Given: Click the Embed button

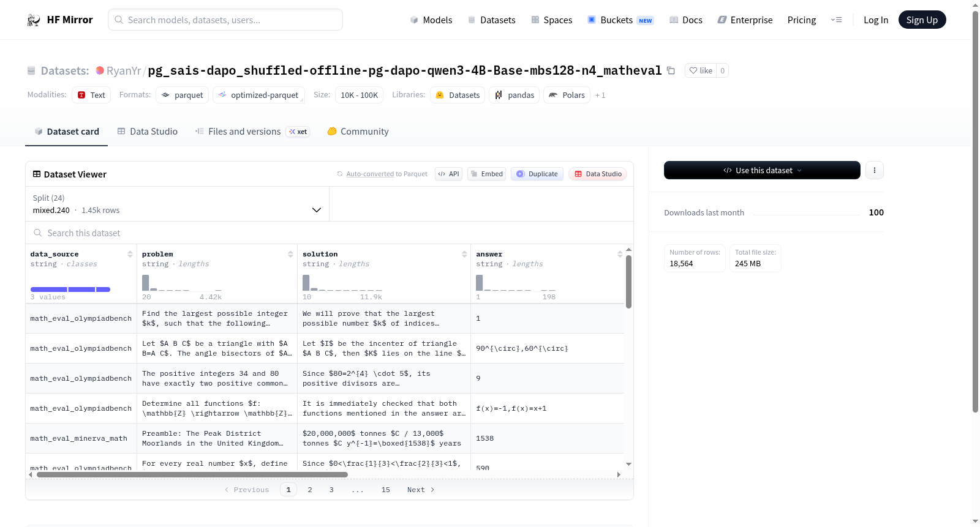Looking at the screenshot, I should click(486, 174).
